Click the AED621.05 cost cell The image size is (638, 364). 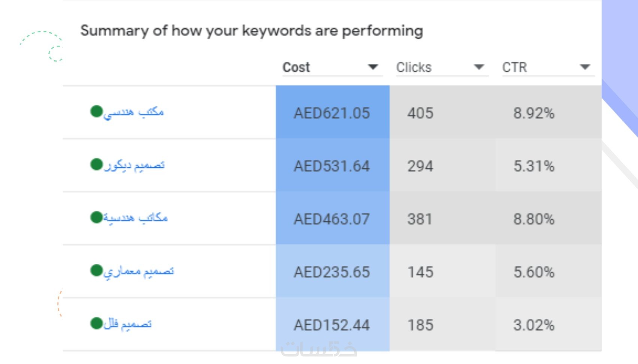[x=332, y=113]
